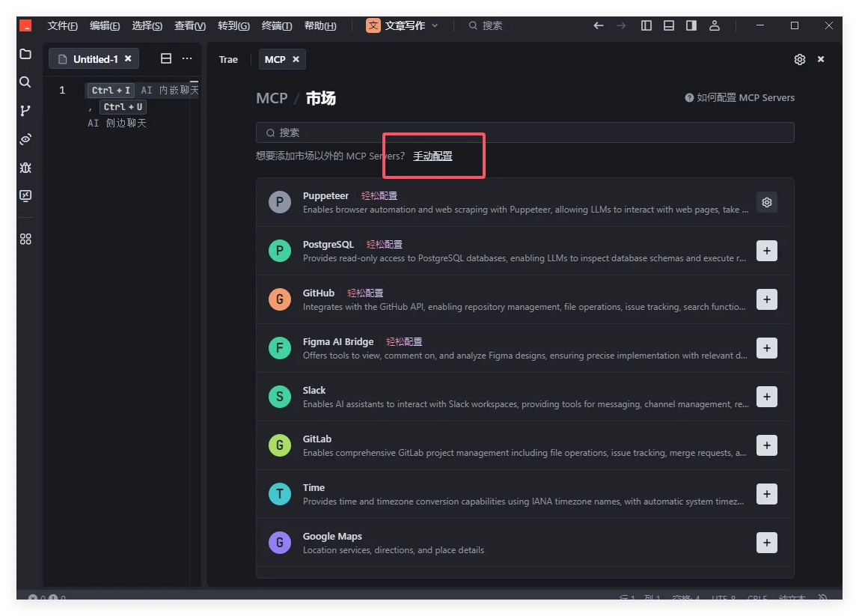Switch to the Trae tab

tap(228, 59)
